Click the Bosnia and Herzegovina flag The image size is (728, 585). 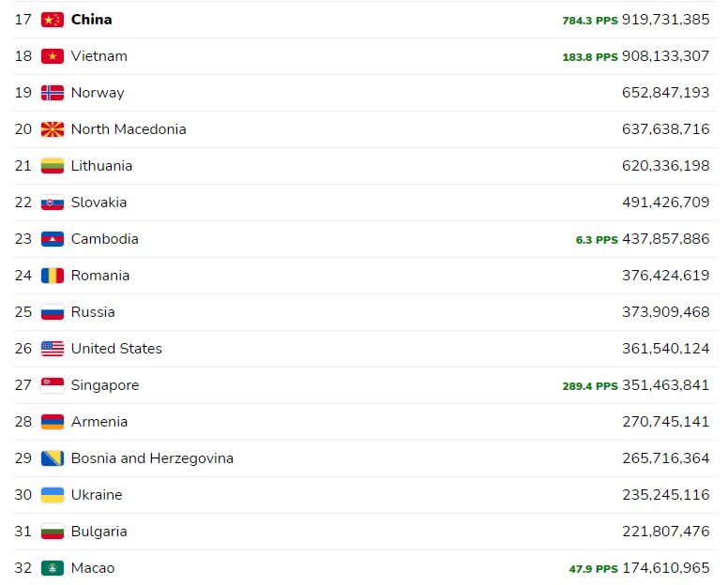53,458
